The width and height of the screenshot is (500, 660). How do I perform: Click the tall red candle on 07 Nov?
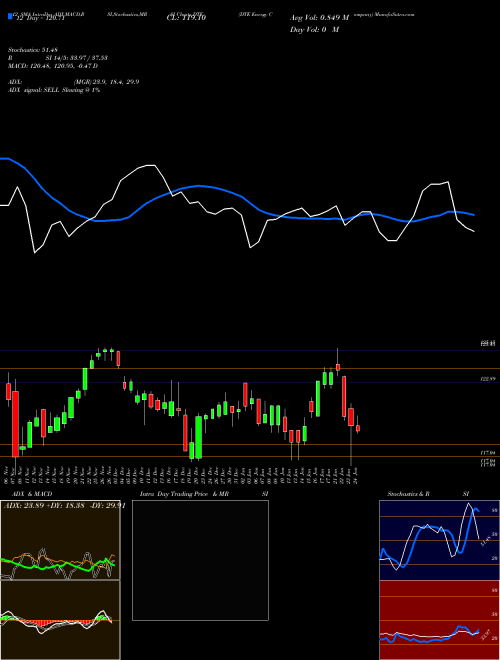tap(15, 424)
